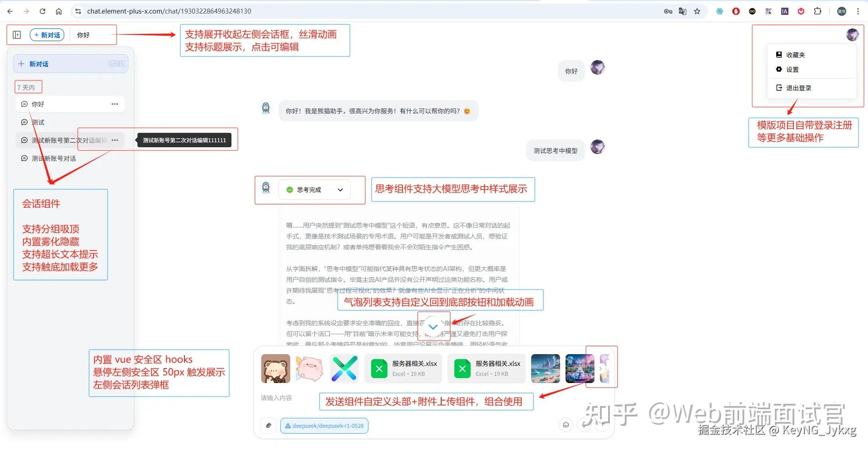Toggle the sidebar collapse icon top-left

[17, 34]
